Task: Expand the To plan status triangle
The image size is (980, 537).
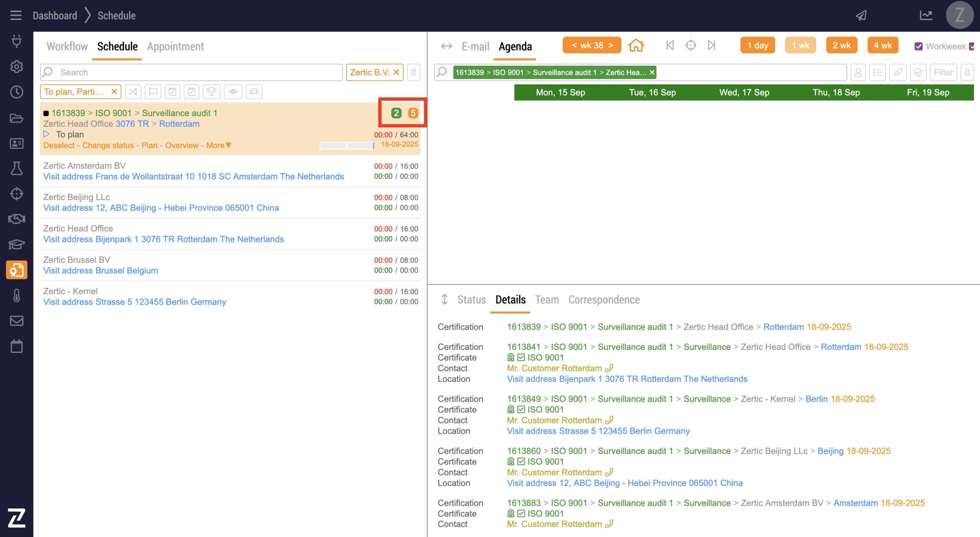Action: point(46,134)
